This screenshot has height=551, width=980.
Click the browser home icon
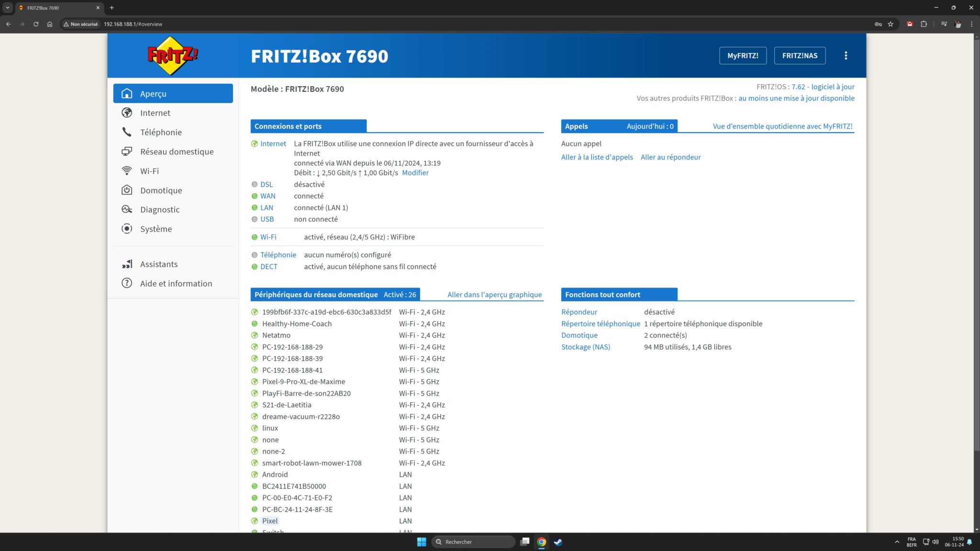[x=50, y=24]
